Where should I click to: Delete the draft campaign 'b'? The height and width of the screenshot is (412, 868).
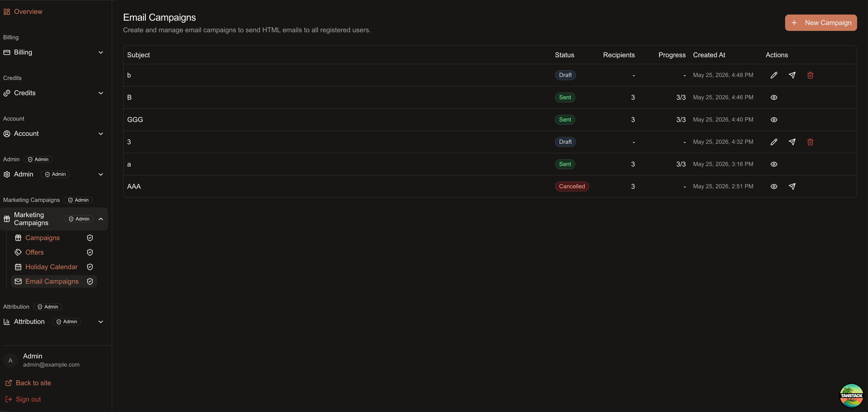(810, 75)
